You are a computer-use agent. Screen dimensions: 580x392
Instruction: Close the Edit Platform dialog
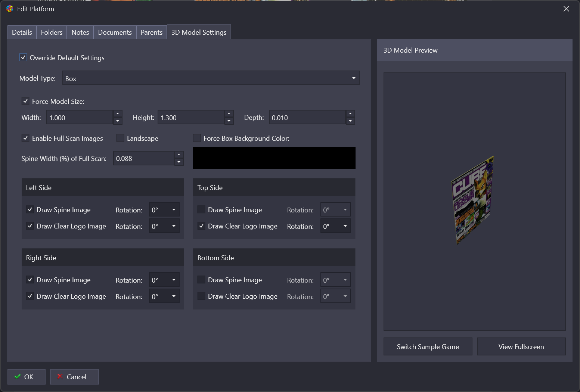click(x=566, y=9)
